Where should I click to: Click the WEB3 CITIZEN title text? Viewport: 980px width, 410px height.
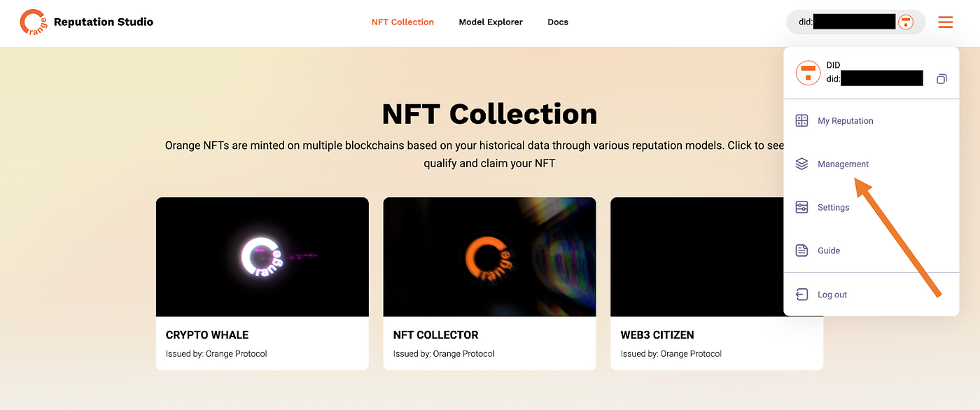click(657, 335)
